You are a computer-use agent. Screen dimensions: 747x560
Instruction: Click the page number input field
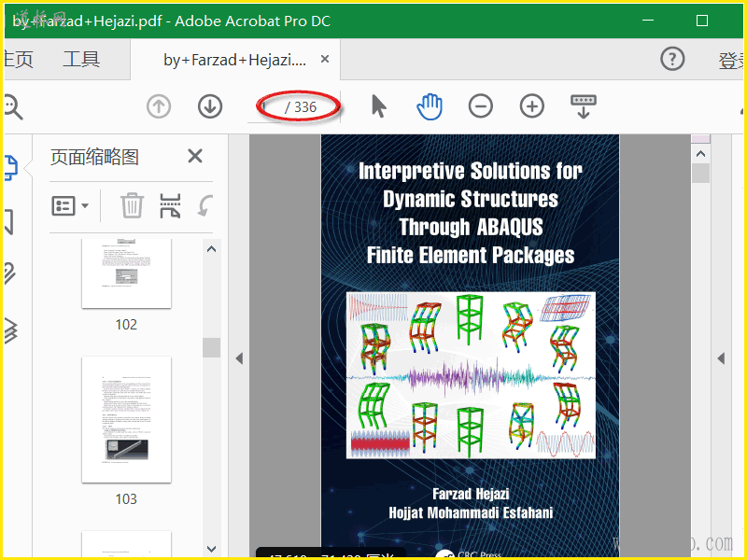pos(266,106)
